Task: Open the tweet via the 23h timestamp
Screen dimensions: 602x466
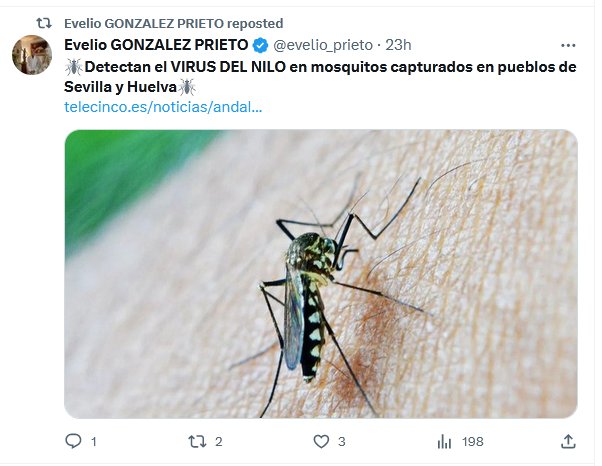Action: pyautogui.click(x=399, y=45)
